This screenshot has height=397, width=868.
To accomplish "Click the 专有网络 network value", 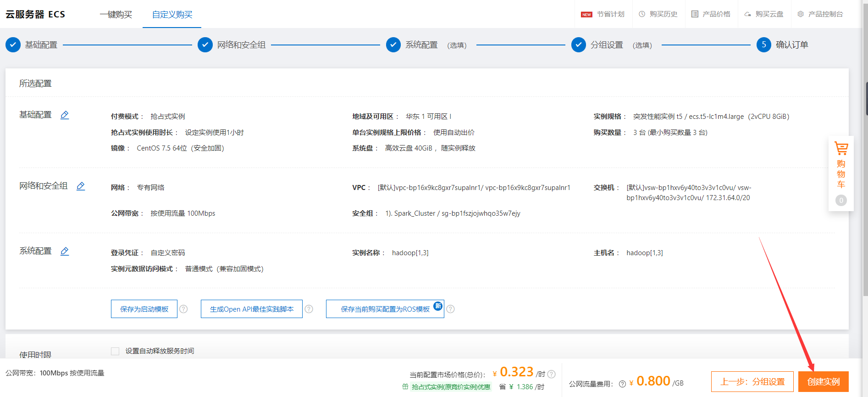I will point(150,188).
